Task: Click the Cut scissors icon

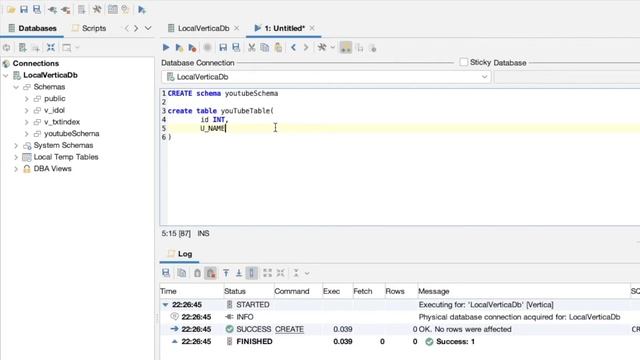Action: (251, 48)
